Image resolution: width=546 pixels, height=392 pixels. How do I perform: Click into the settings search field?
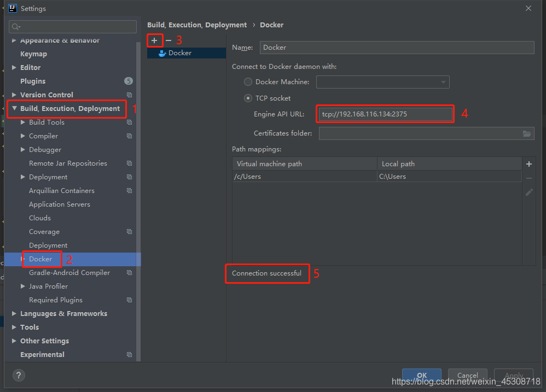pos(73,27)
